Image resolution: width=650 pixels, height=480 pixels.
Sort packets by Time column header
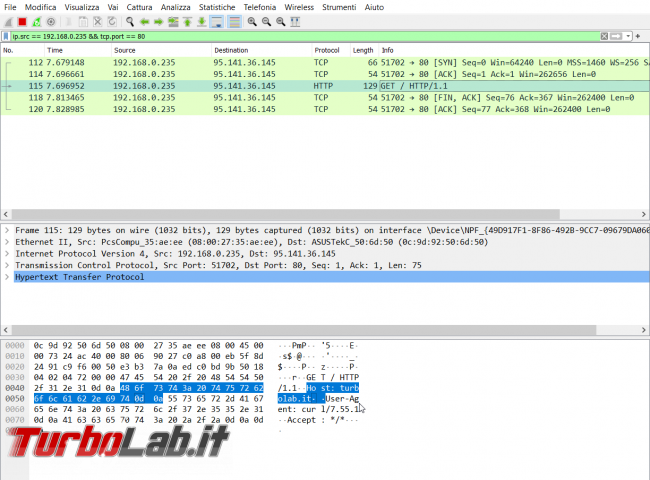coord(77,50)
